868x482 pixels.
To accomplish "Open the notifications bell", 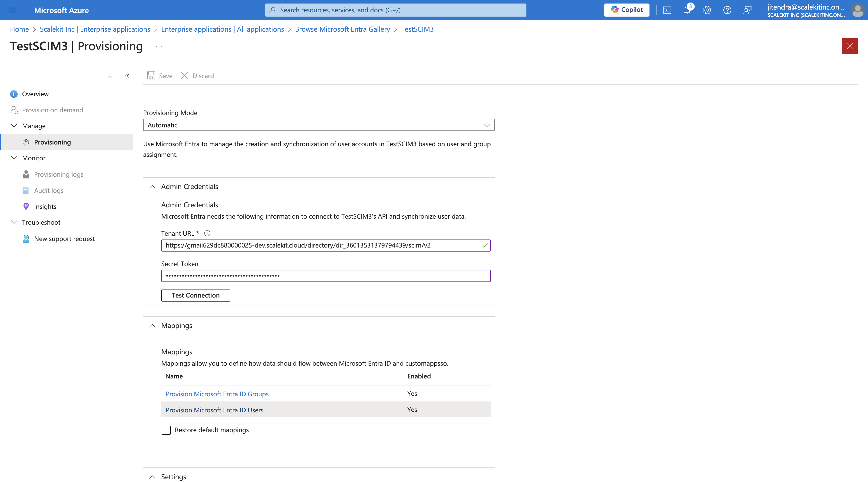I will pos(687,10).
